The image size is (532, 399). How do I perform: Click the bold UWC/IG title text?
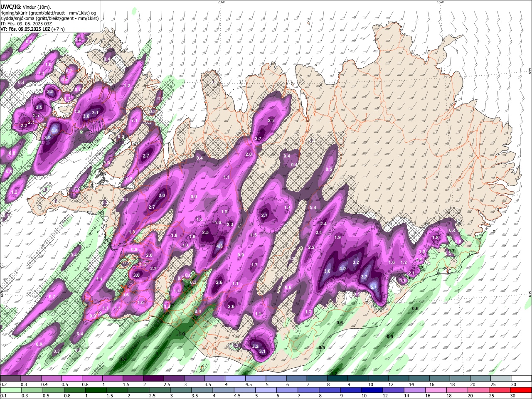10,7
